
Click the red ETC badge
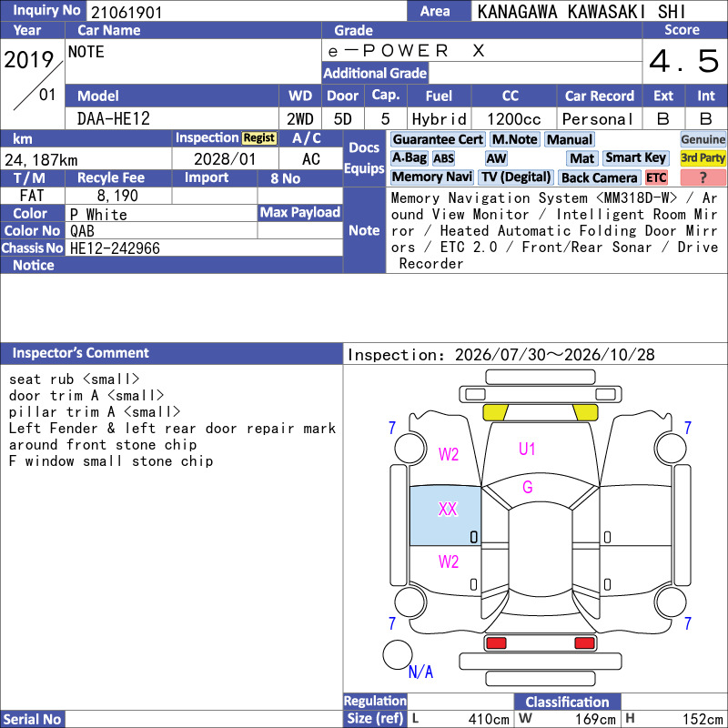[x=656, y=177]
